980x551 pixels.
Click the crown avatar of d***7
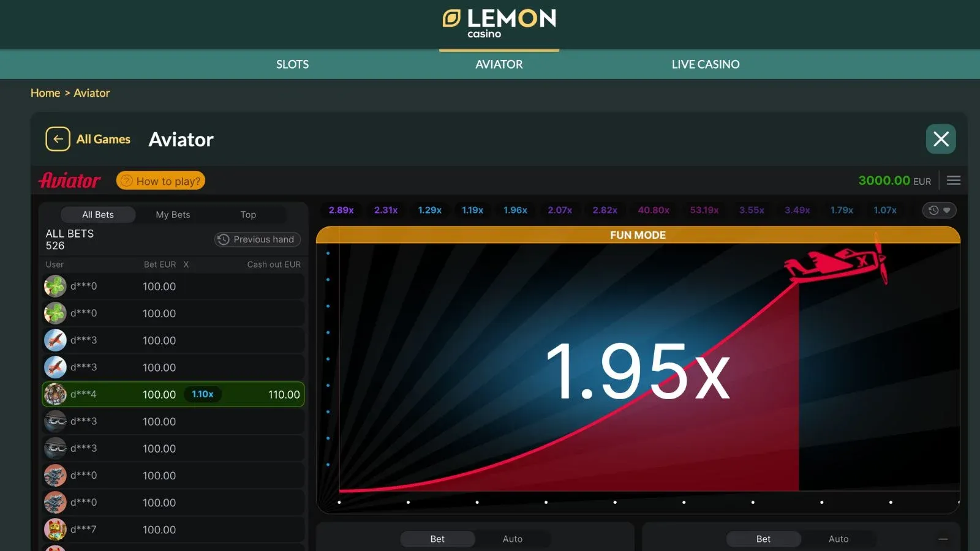click(x=55, y=530)
